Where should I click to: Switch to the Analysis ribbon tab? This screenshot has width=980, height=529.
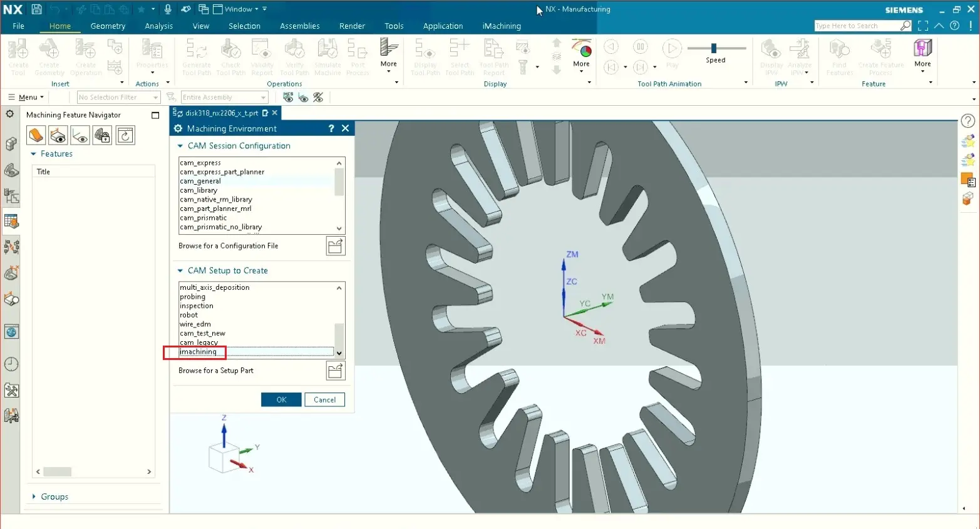click(158, 26)
